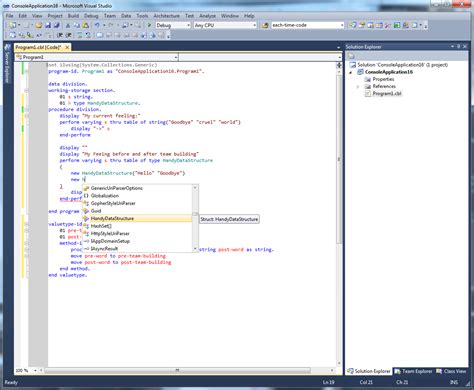Open the Debug configuration dropdown

(x=188, y=25)
